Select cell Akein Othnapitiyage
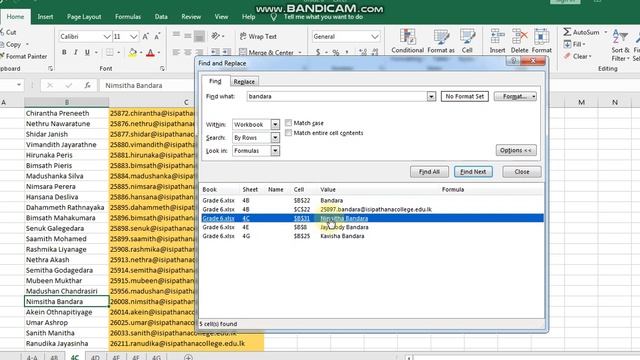Image resolution: width=640 pixels, height=360 pixels. [x=67, y=312]
